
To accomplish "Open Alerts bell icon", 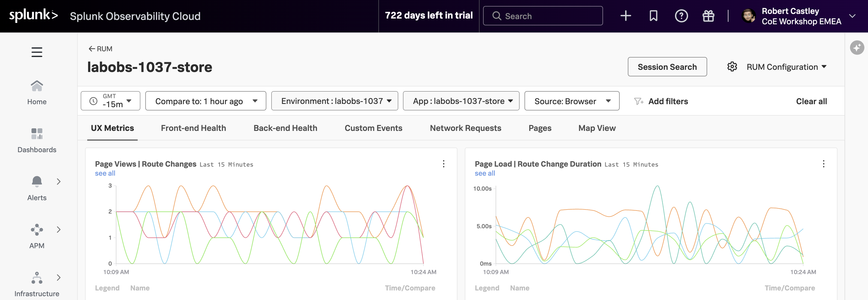I will pos(37,182).
